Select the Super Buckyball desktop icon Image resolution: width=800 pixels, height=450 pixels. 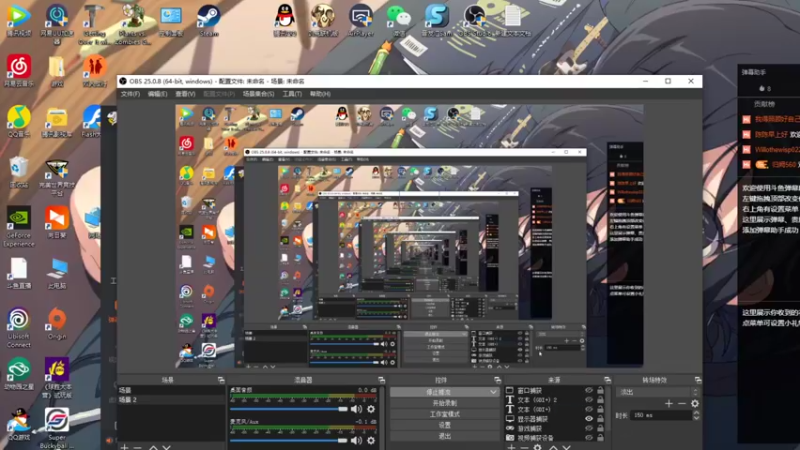pyautogui.click(x=57, y=428)
